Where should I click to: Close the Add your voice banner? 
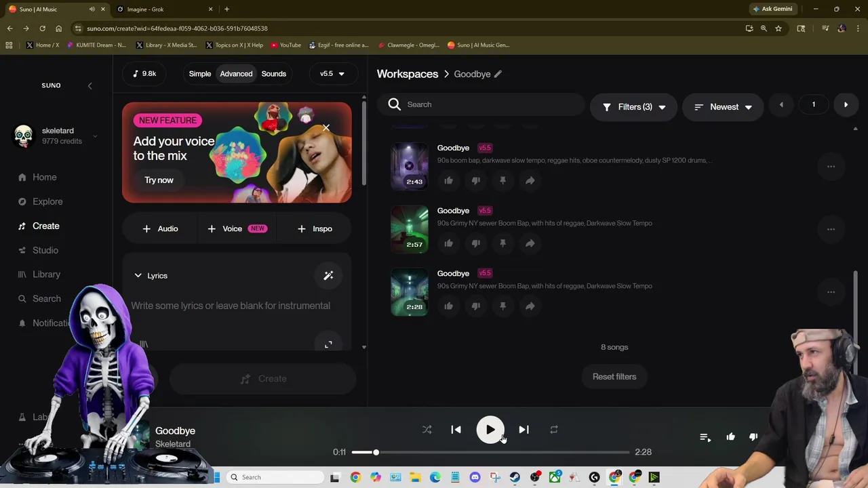point(326,127)
